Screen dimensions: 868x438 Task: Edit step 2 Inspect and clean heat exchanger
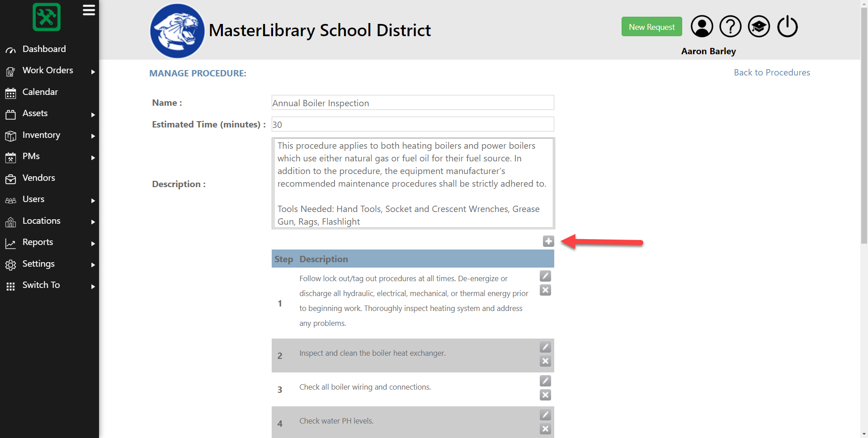pos(545,347)
